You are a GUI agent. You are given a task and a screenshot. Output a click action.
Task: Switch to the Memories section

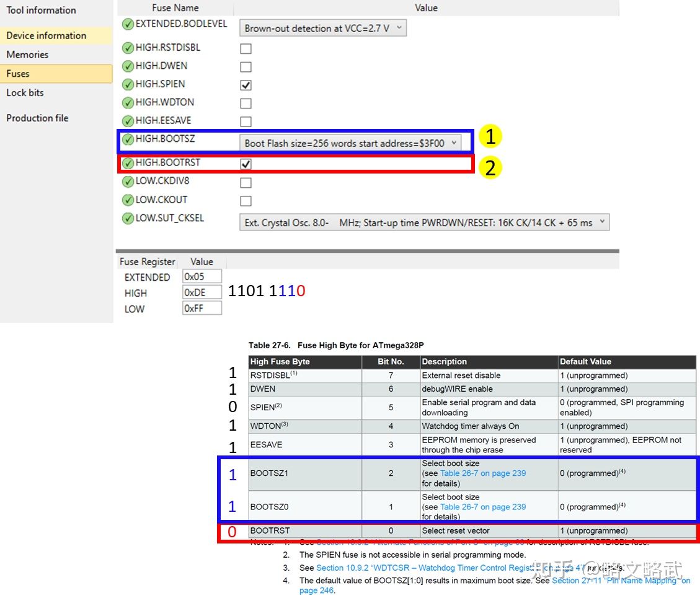click(27, 55)
